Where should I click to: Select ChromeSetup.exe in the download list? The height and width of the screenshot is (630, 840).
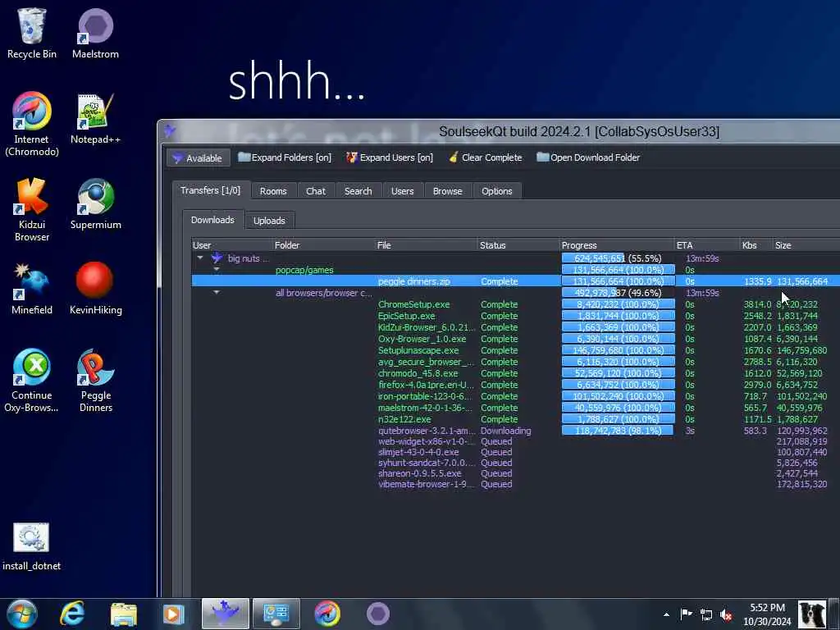[x=413, y=304]
